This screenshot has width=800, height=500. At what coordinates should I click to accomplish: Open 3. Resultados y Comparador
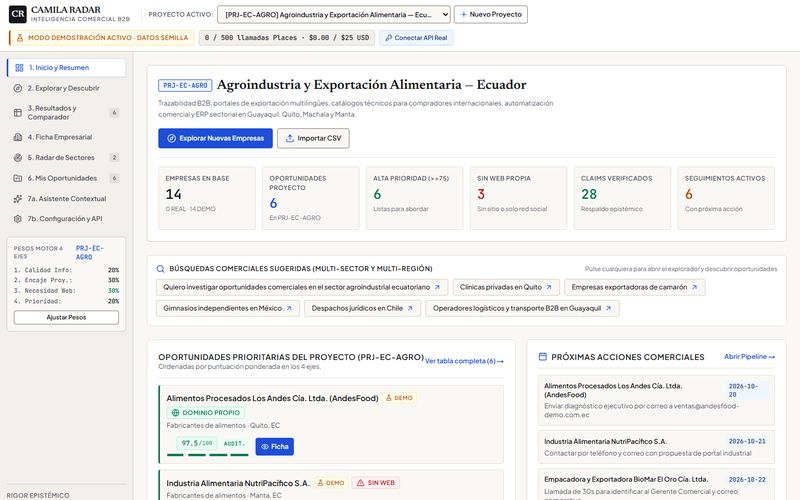[66, 113]
